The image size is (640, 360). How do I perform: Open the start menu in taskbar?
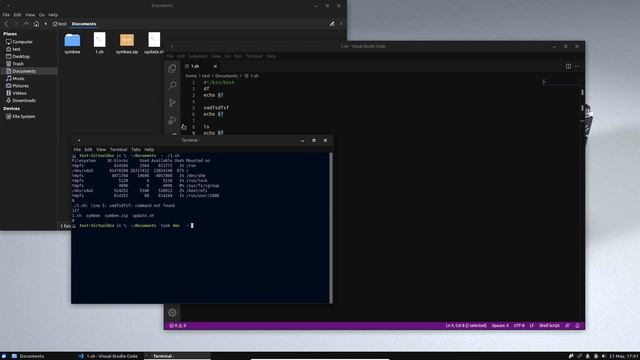click(x=4, y=356)
